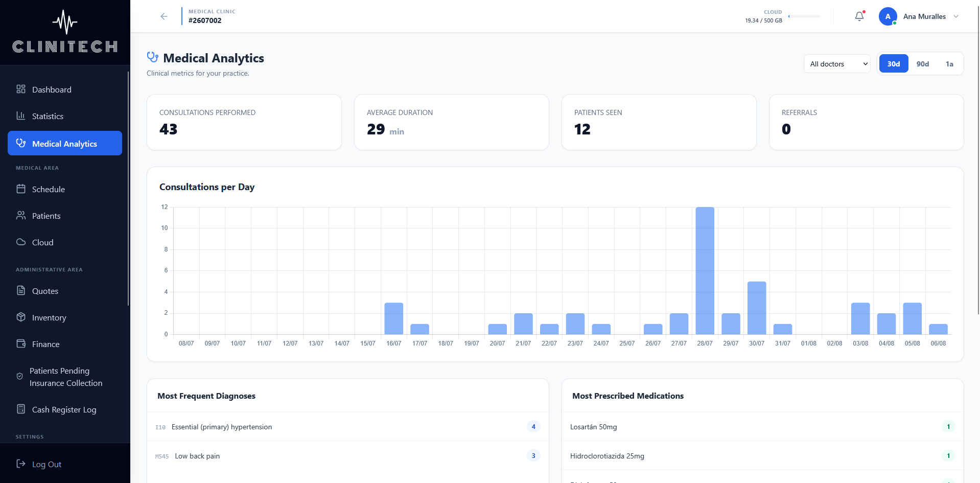Click the Average Duration card
Viewport: 980px width, 483px height.
(452, 122)
